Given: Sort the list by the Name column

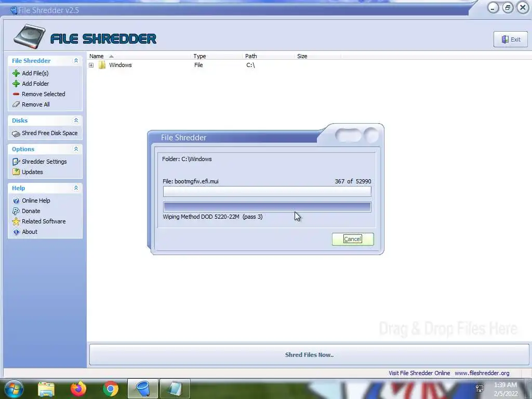Looking at the screenshot, I should (139, 56).
